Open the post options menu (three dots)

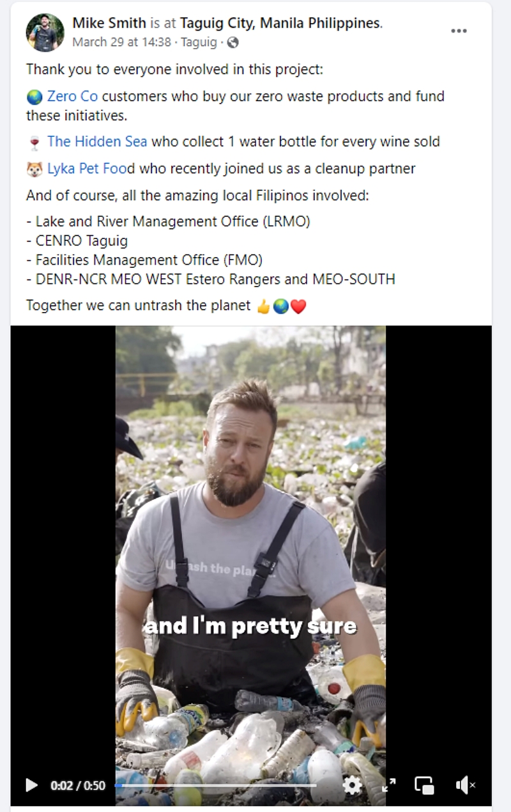pos(459,31)
